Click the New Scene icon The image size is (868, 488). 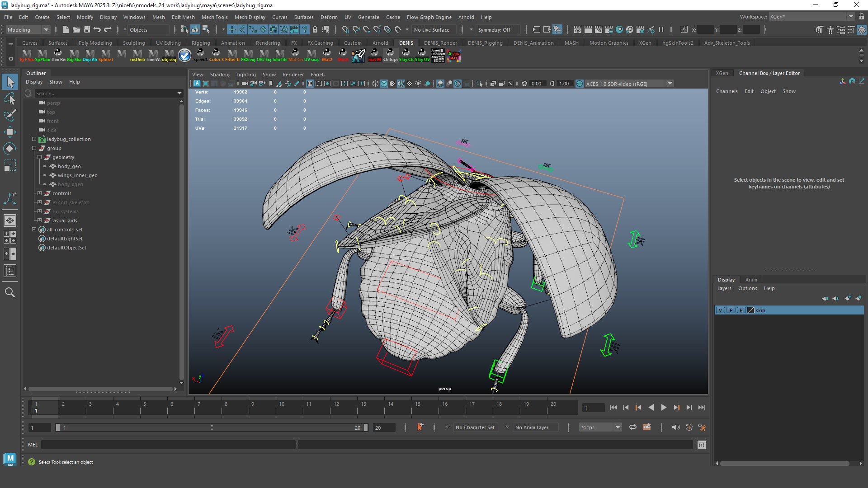[66, 30]
